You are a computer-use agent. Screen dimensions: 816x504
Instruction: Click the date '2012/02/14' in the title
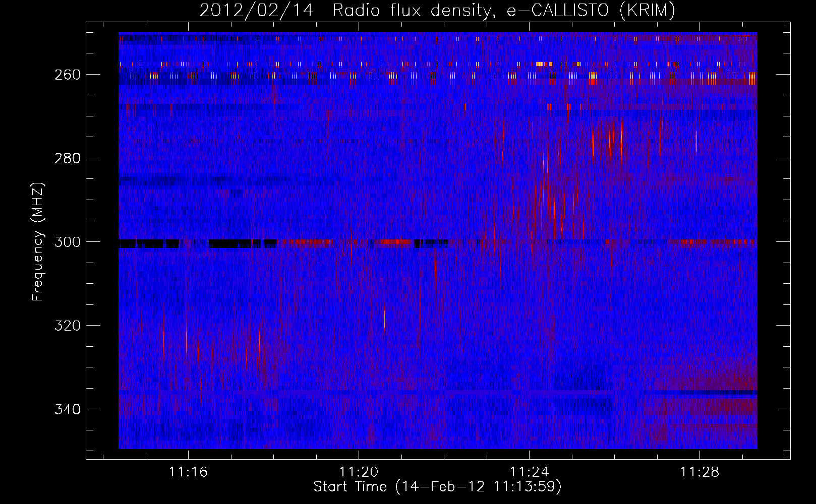257,10
